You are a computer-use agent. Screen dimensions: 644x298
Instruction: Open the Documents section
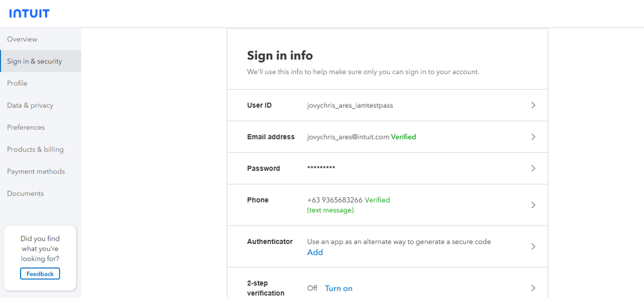tap(26, 194)
